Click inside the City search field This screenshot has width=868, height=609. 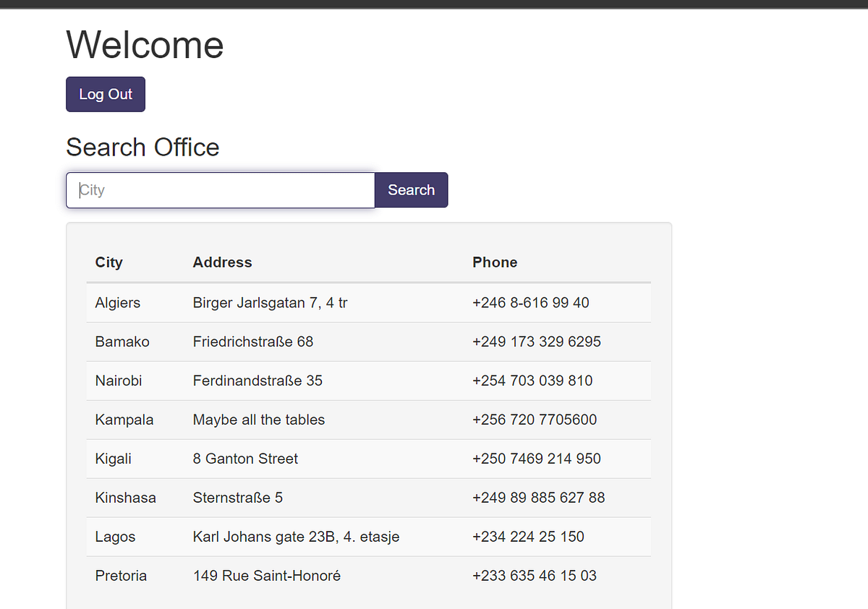[x=217, y=189]
